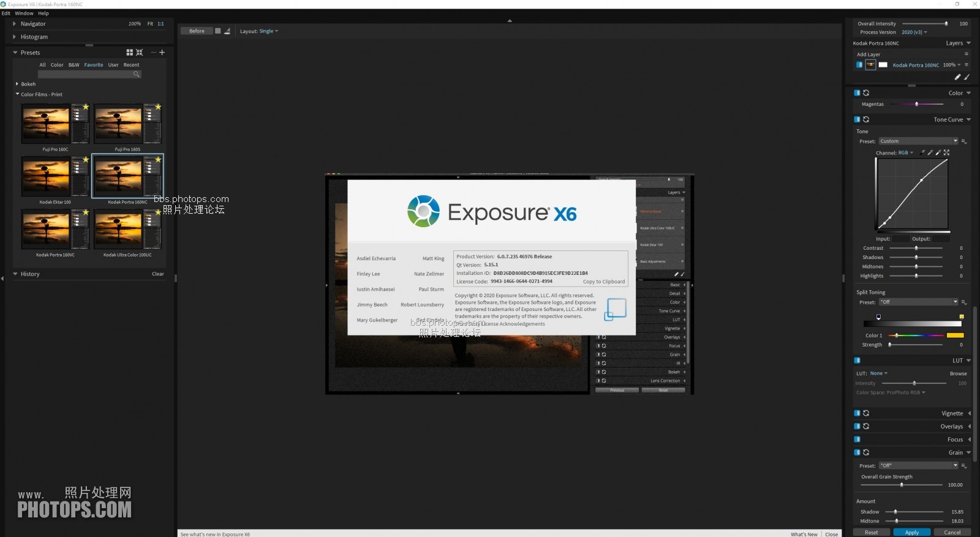Show B&W presets filter tab
This screenshot has height=537, width=980.
tap(74, 65)
